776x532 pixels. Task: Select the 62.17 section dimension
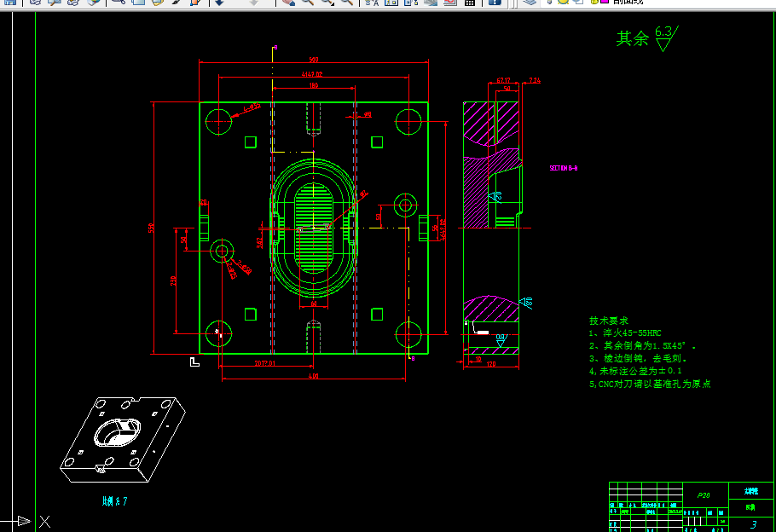coord(503,80)
